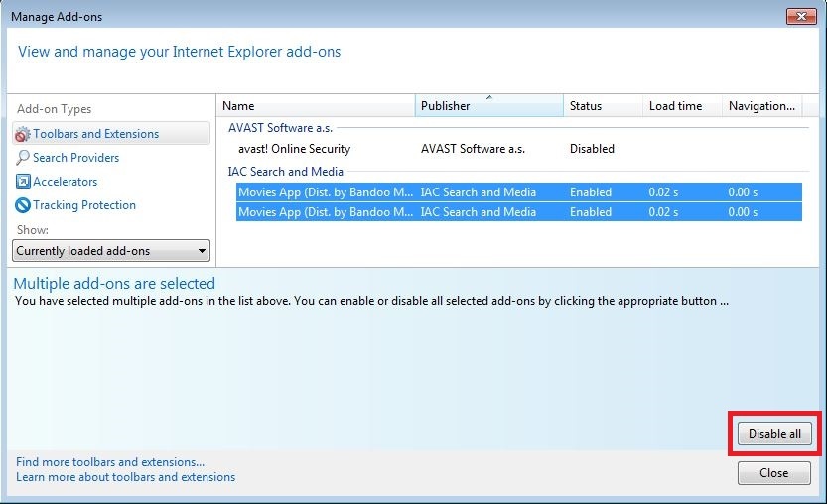Sort by the Navigation column header
Screen dimensions: 827x504
[762, 106]
